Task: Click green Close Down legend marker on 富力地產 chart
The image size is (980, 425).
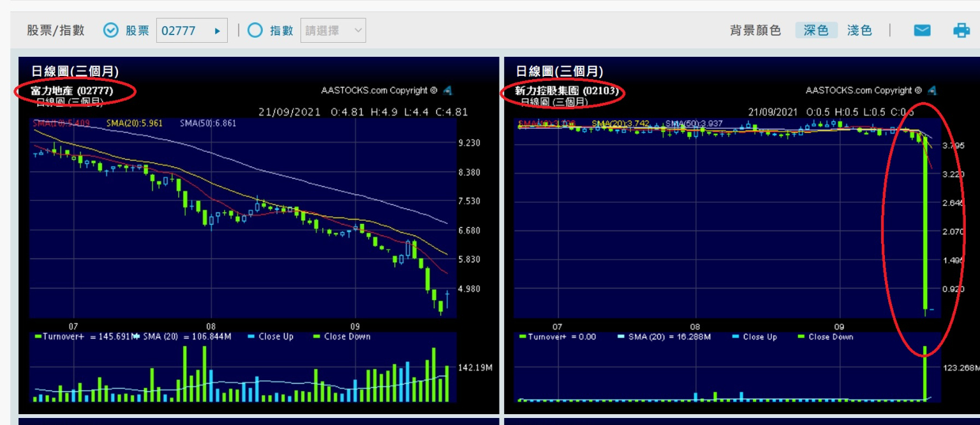Action: click(x=316, y=337)
